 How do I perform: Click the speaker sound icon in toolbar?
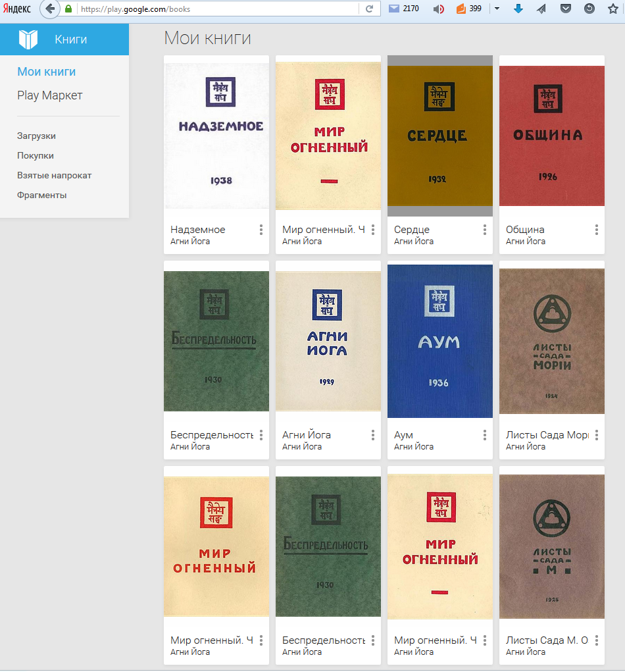coord(439,9)
